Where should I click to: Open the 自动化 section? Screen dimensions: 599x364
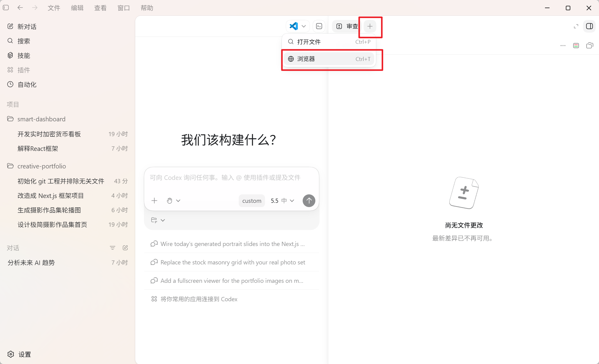pos(68,85)
